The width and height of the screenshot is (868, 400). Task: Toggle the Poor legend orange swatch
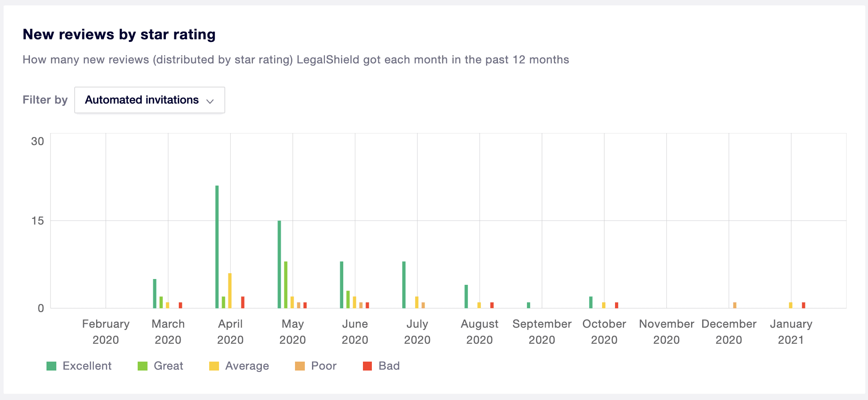coord(300,366)
